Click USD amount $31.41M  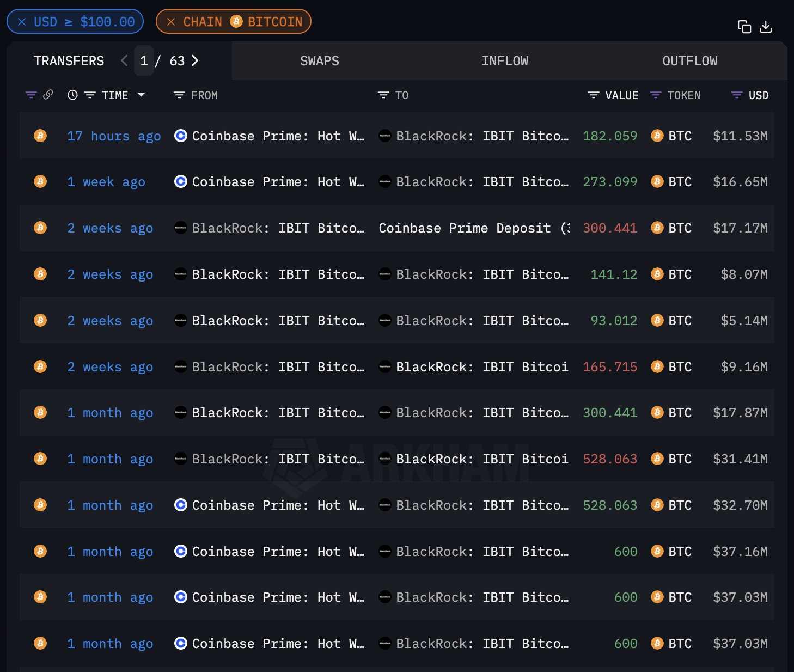pos(740,459)
